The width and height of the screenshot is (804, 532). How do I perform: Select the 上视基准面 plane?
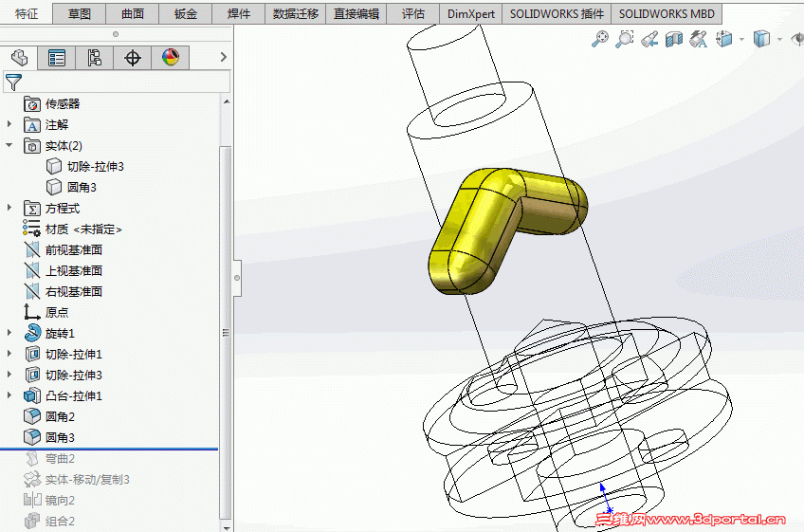64,271
